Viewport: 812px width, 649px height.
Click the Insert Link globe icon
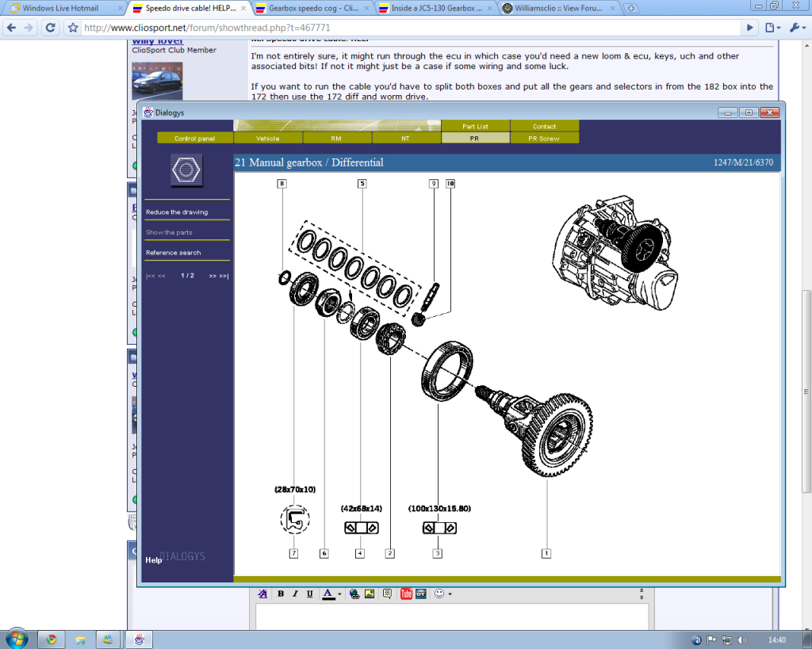tap(354, 594)
